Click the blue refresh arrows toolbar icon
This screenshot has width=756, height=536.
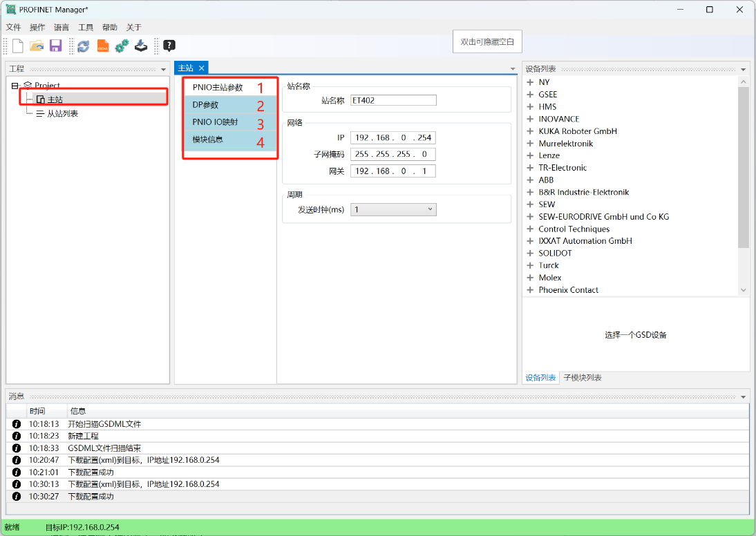(x=84, y=46)
